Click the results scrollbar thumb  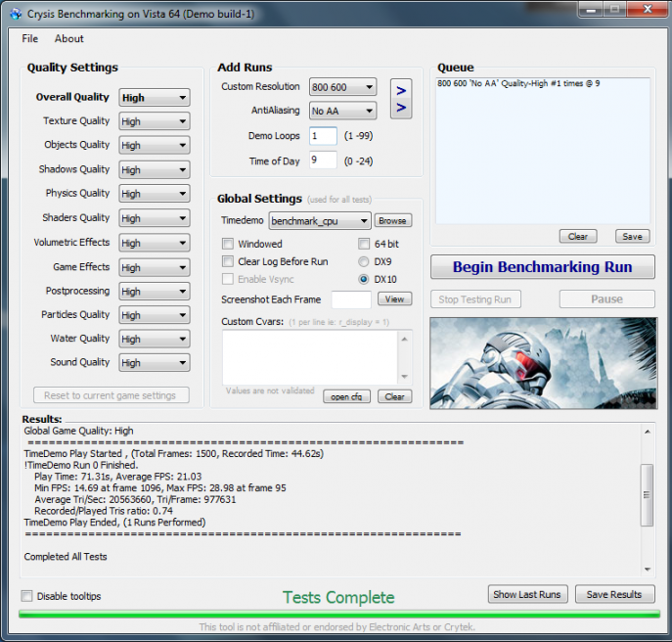(647, 495)
